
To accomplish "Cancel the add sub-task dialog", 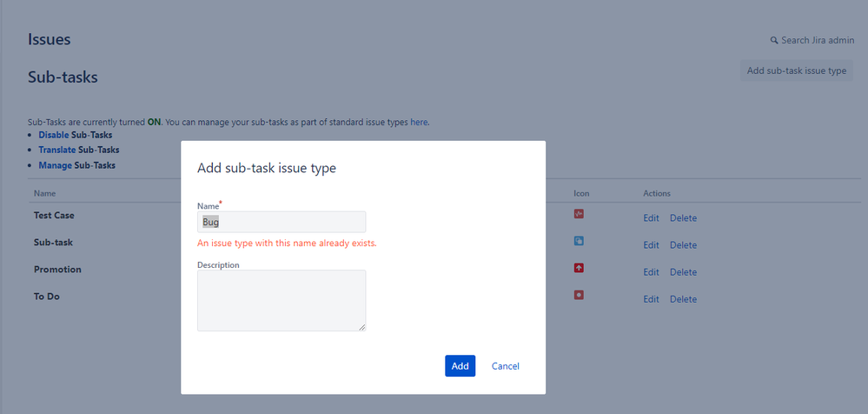I will tap(506, 366).
